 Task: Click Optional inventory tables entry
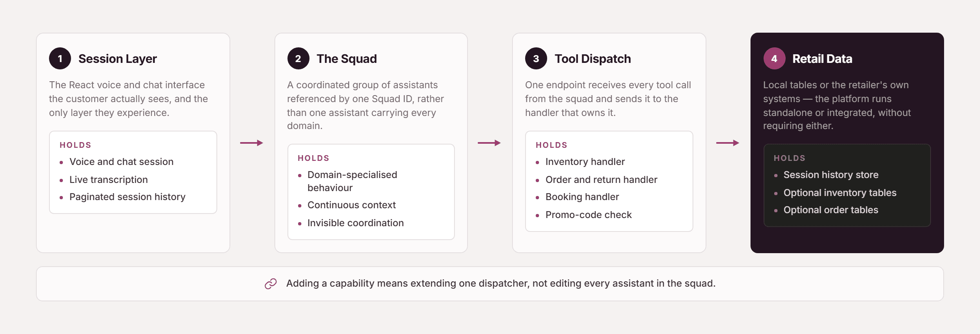click(840, 193)
